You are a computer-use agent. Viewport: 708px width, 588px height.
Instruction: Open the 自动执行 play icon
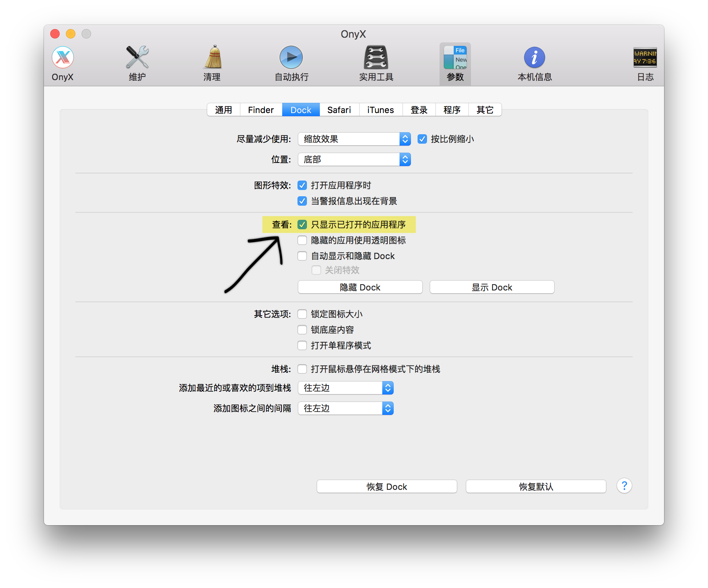coord(291,64)
